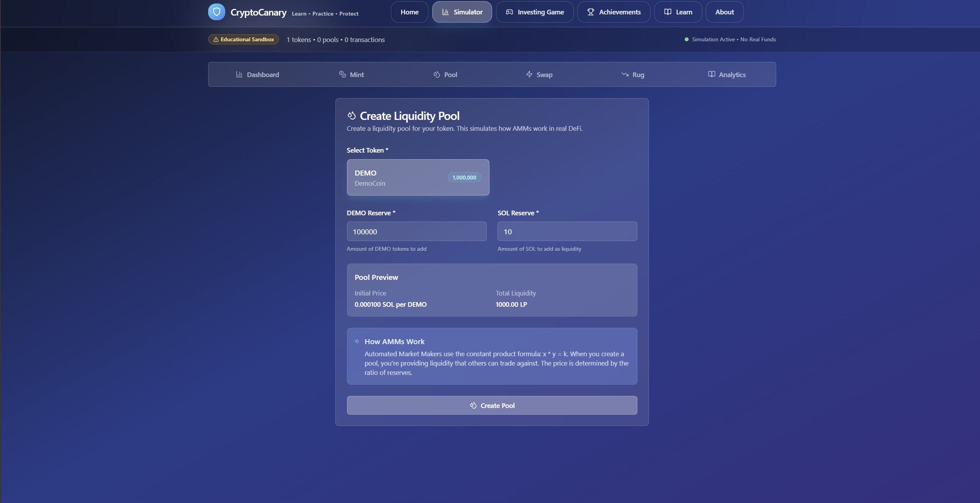This screenshot has height=503, width=980.
Task: Click the 1,000,000 supply badge
Action: pos(464,178)
